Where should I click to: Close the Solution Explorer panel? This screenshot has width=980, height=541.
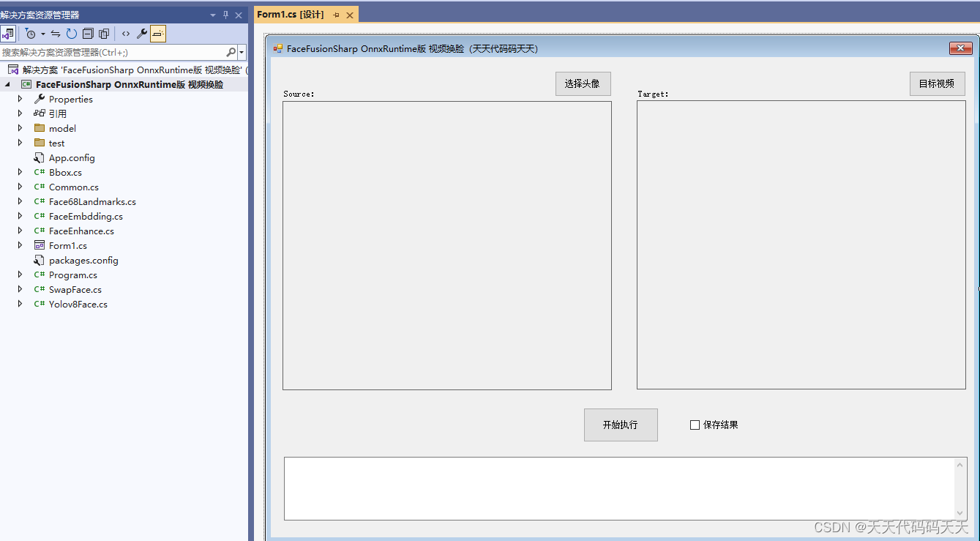239,15
